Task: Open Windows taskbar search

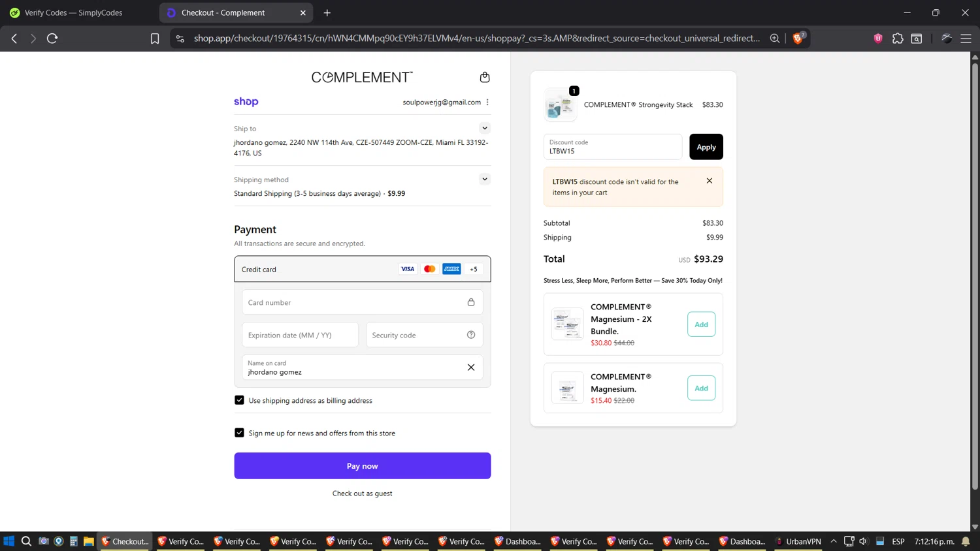Action: [26, 541]
